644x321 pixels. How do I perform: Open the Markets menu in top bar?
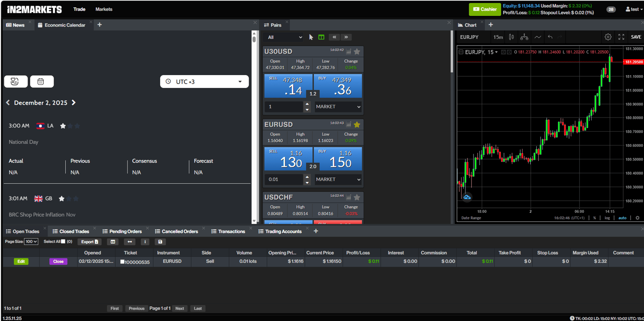click(x=104, y=9)
